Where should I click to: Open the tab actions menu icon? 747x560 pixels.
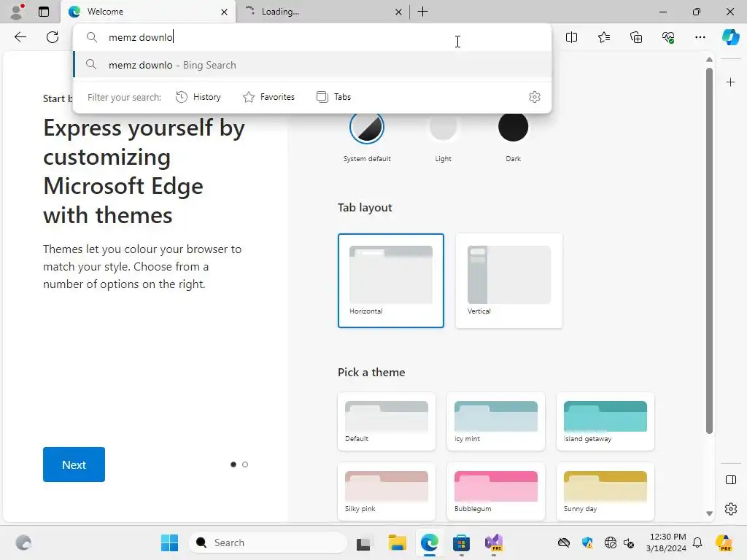[44, 12]
